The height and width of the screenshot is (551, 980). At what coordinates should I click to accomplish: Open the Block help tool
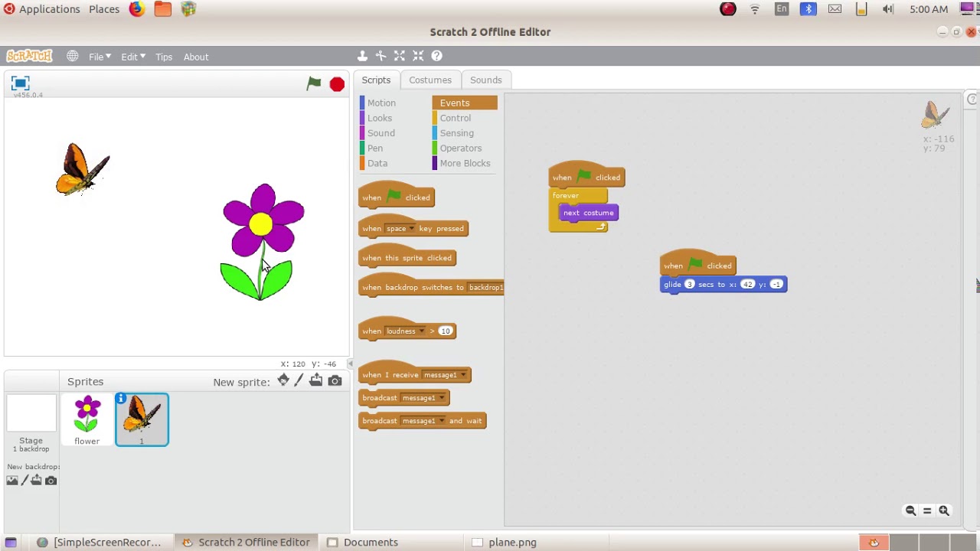tap(436, 56)
